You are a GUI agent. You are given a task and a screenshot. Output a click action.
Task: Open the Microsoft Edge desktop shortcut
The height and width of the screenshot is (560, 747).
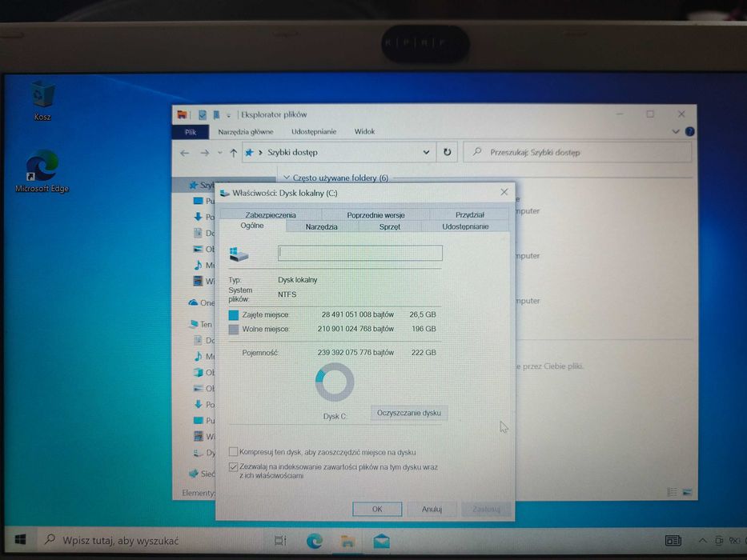pyautogui.click(x=42, y=171)
